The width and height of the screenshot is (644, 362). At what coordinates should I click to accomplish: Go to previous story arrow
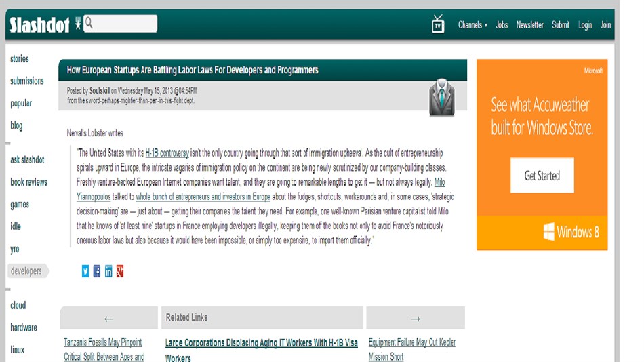pyautogui.click(x=108, y=319)
